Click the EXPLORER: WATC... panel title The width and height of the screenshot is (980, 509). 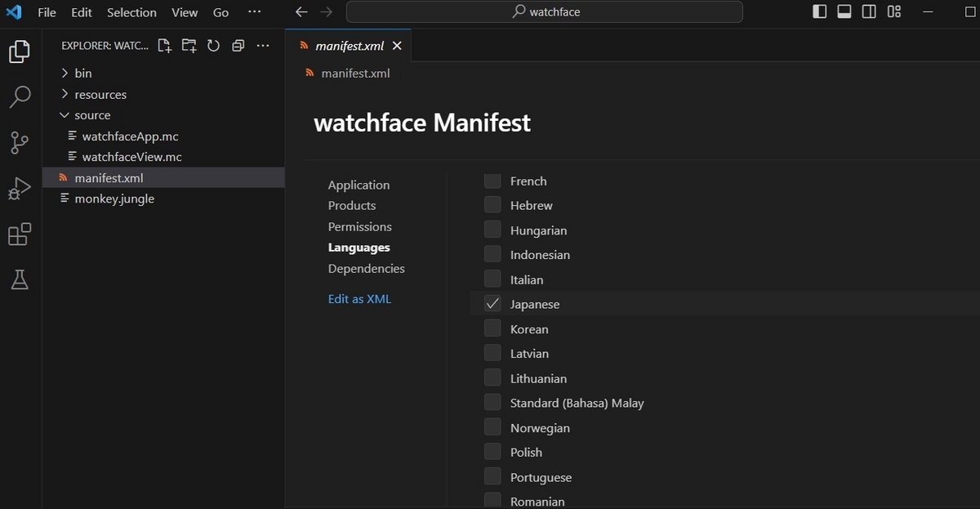105,46
